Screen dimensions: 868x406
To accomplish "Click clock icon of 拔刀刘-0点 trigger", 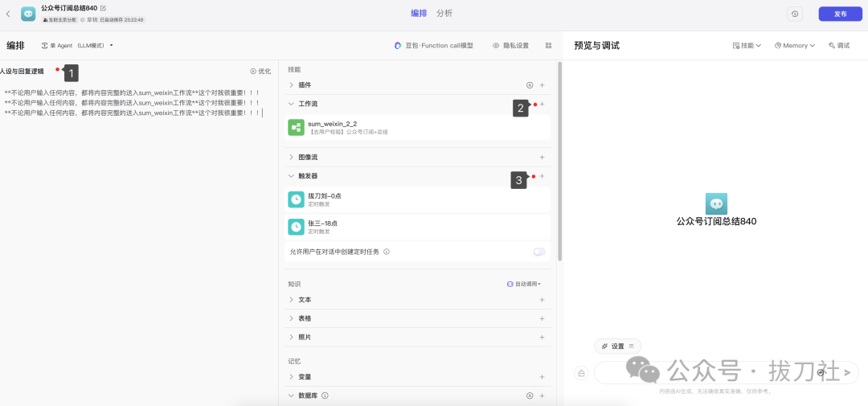I will tap(296, 199).
